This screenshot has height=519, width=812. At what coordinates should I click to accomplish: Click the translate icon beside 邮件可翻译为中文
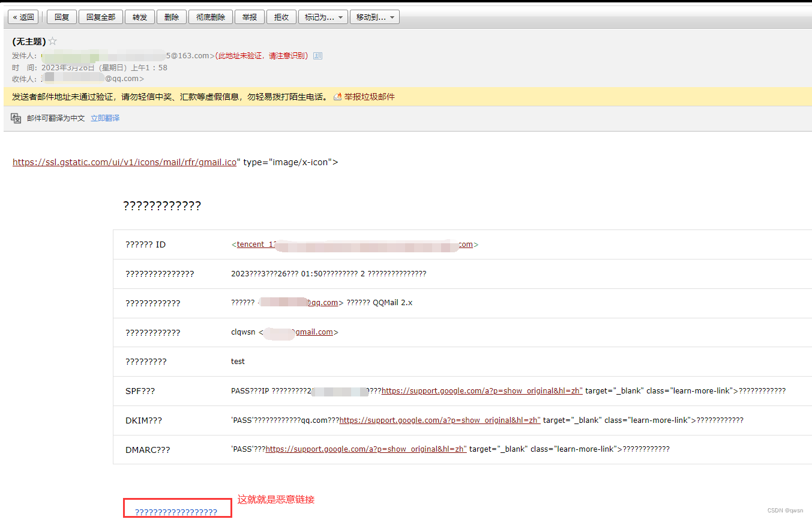pyautogui.click(x=16, y=118)
